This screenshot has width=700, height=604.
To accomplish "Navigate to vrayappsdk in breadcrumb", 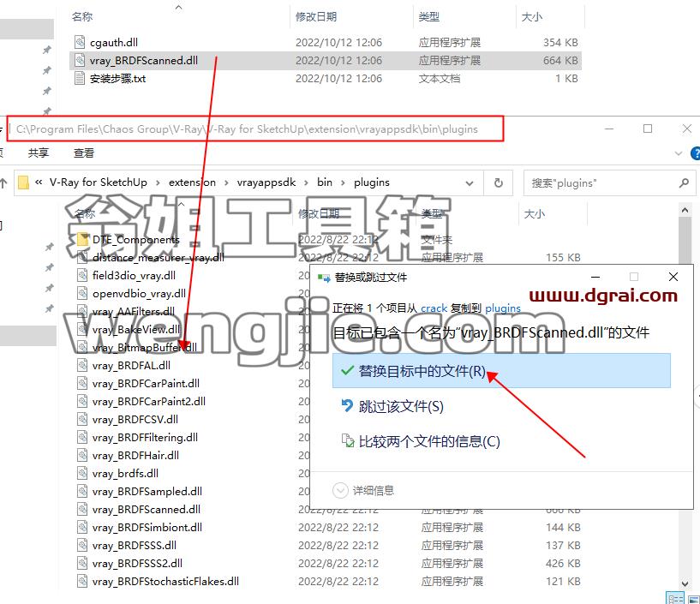I will 266,182.
